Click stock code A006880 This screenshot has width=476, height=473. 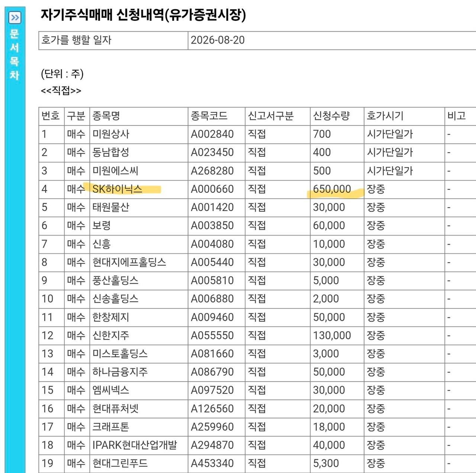[x=212, y=299]
